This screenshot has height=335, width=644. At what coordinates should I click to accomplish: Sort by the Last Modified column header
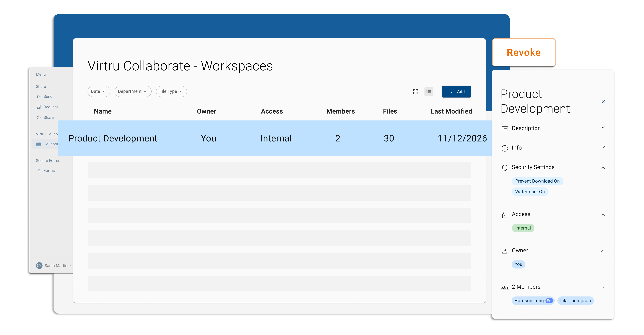[x=451, y=111]
